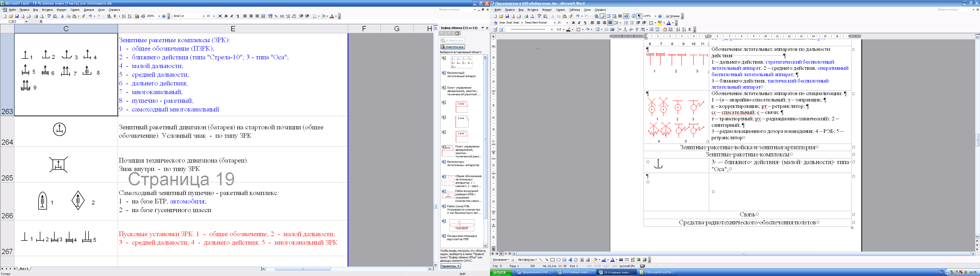
Task: Click Excel's Fill Color bucket swatch
Action: (323, 16)
